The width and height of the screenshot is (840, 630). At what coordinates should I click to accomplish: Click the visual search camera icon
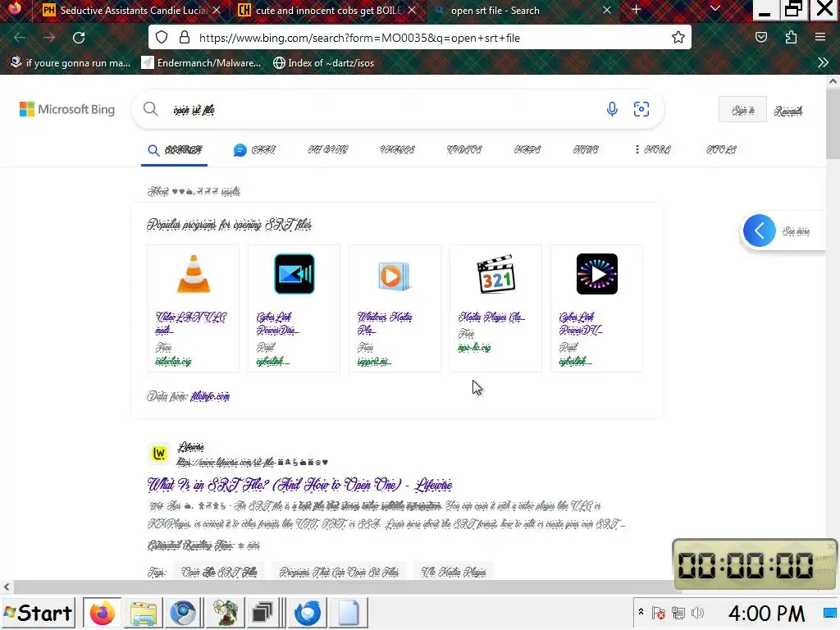tap(641, 109)
